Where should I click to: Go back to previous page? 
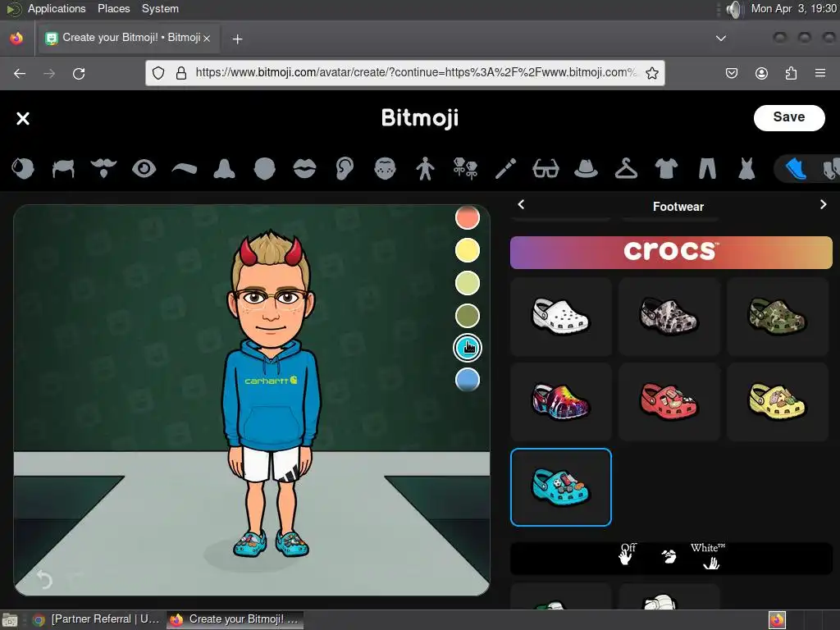[x=20, y=73]
